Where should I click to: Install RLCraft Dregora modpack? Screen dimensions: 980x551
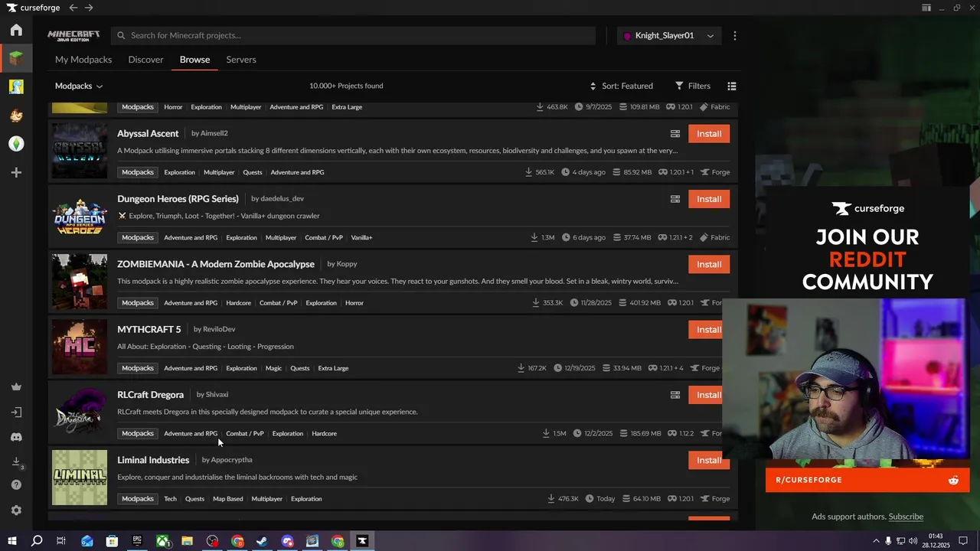pyautogui.click(x=705, y=395)
